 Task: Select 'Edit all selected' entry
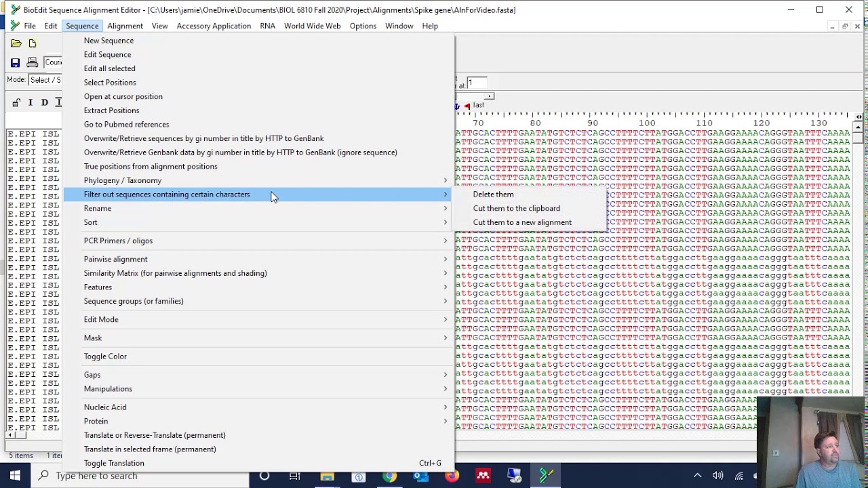pyautogui.click(x=258, y=68)
